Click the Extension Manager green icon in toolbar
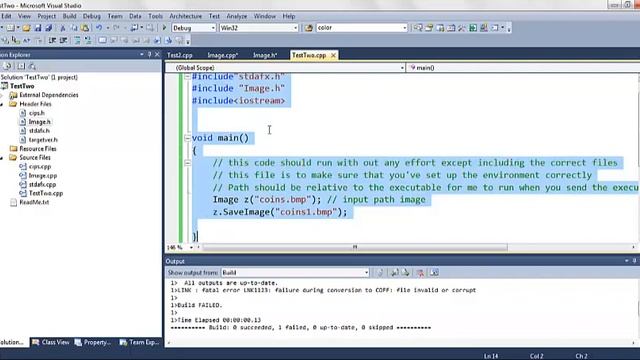The image size is (640, 360). point(473,28)
